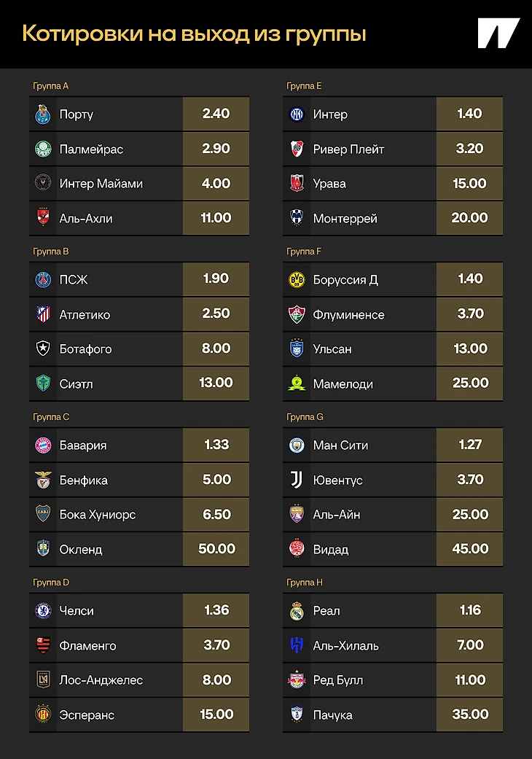Click the Porto club crest icon
This screenshot has height=759, width=532.
43,114
